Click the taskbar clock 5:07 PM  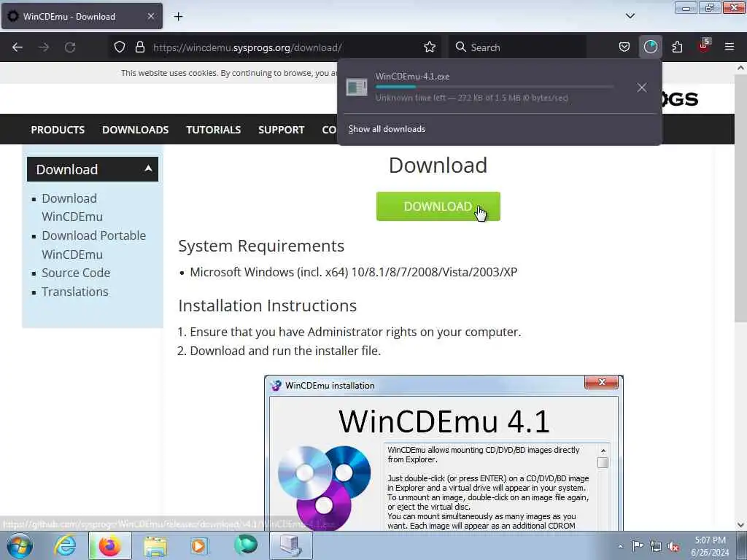click(x=710, y=540)
